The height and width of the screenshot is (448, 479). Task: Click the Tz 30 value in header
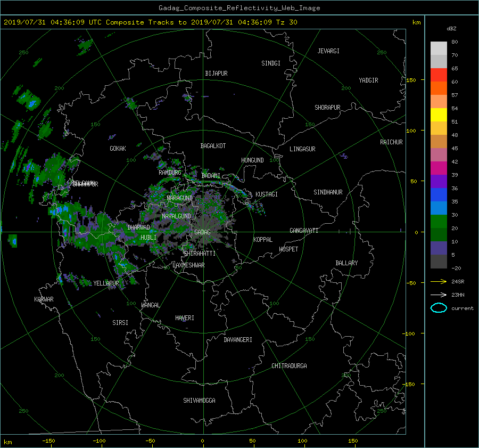point(286,22)
